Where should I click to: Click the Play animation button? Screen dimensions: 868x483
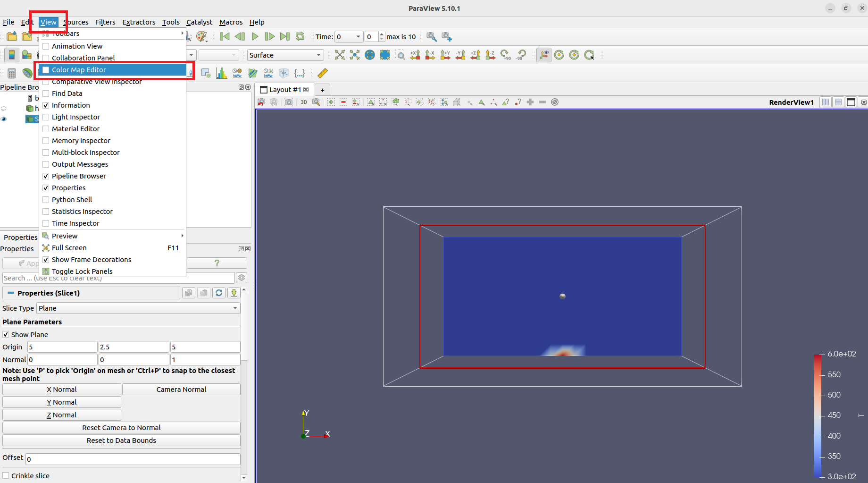[x=255, y=37]
